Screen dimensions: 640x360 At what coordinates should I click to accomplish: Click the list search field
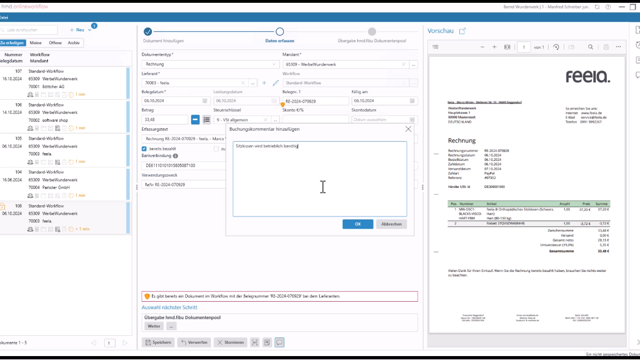pyautogui.click(x=29, y=30)
